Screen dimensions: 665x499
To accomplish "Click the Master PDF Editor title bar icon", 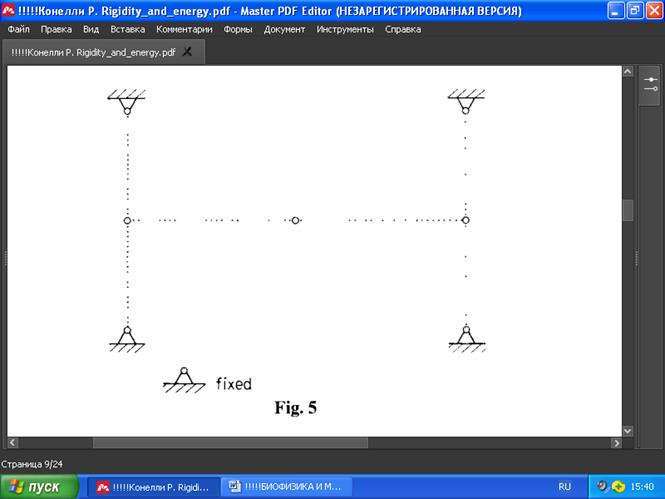I will [x=8, y=10].
